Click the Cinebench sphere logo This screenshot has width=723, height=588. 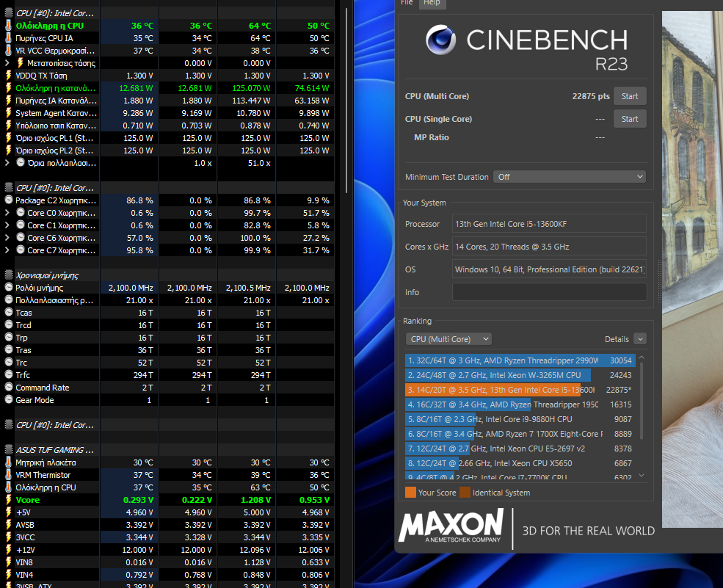tap(440, 40)
